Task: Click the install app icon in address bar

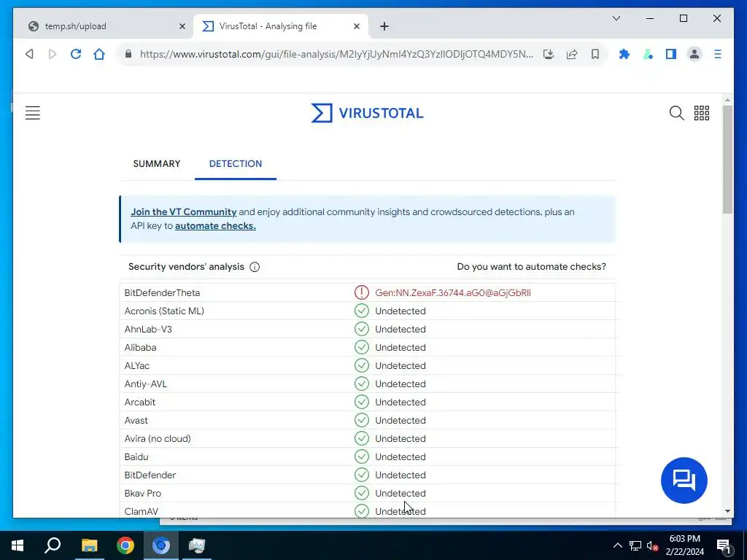Action: click(549, 54)
